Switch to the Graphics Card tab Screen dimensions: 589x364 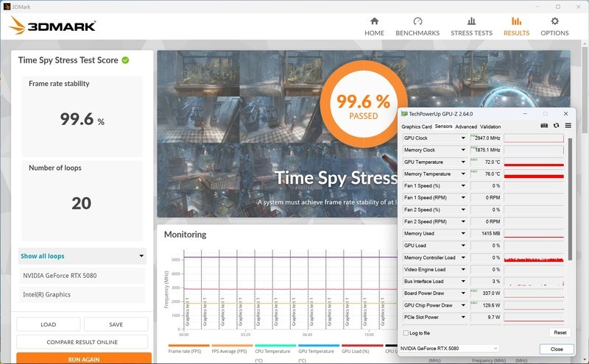[416, 126]
